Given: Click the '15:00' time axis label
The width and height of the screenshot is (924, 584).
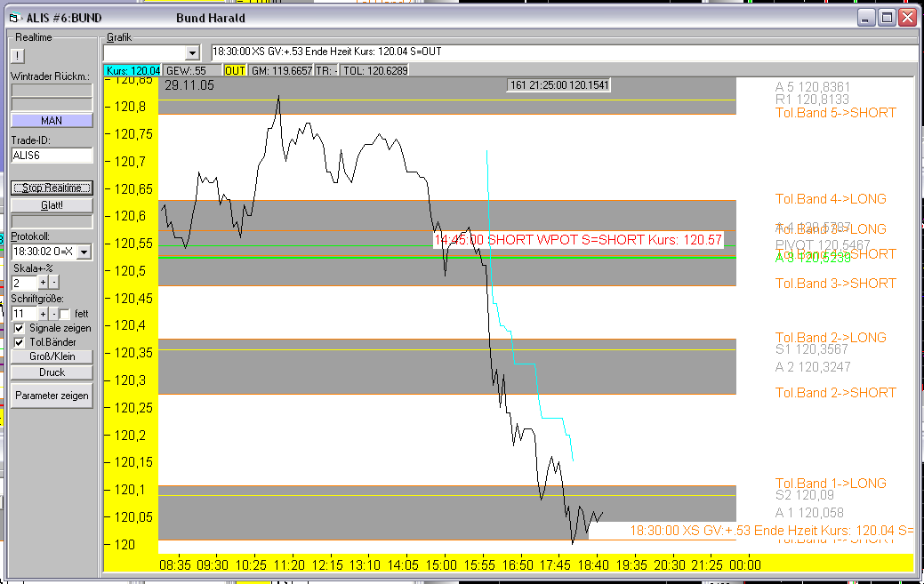Looking at the screenshot, I should (x=441, y=565).
